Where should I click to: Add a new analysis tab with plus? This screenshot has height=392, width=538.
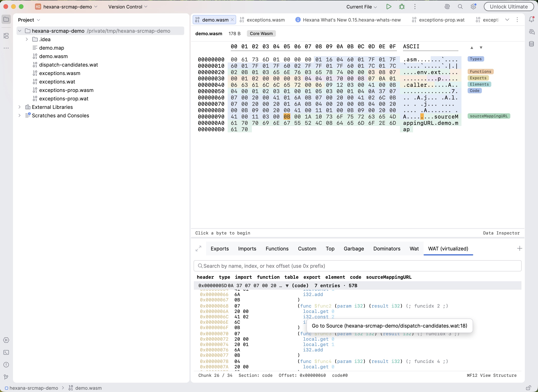click(520, 249)
